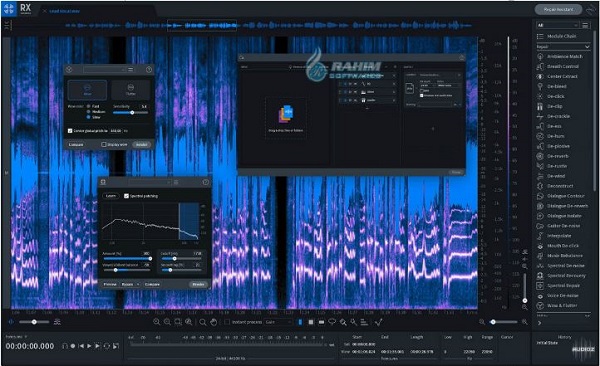This screenshot has width=600, height=366.
Task: Open Wow & Flutter preset dropdown
Action: coord(104,69)
